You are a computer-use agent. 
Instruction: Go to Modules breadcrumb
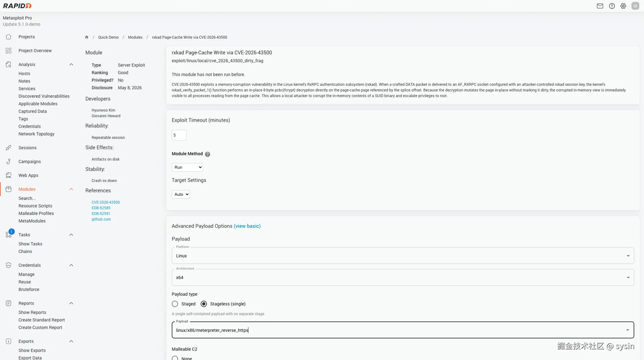click(135, 37)
